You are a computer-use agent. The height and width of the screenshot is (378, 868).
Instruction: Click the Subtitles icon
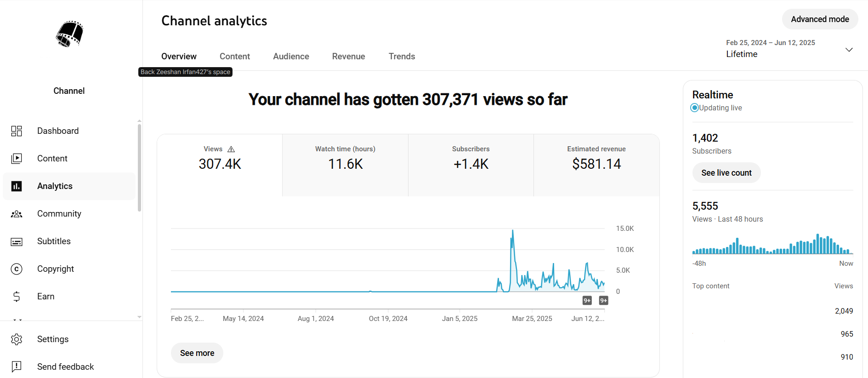click(17, 241)
